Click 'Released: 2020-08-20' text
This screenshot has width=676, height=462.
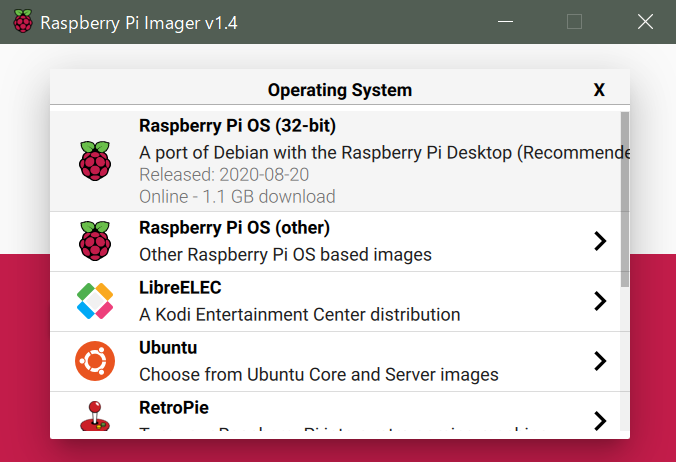coord(224,175)
